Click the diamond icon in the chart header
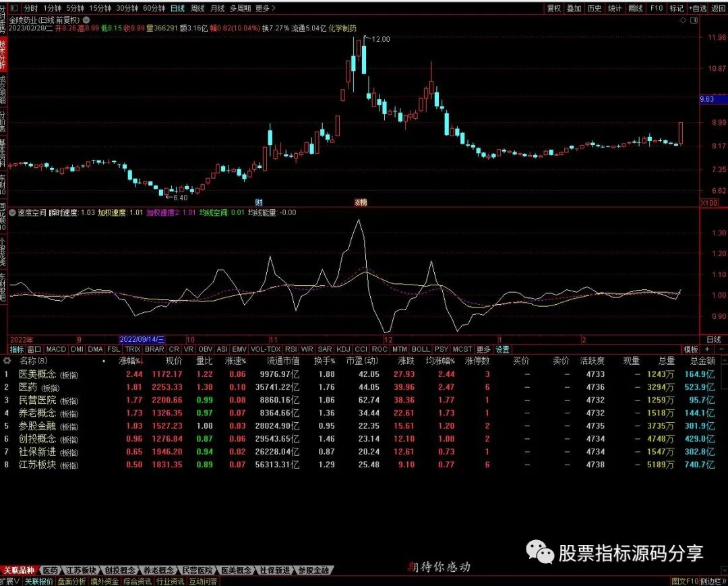The width and height of the screenshot is (728, 586). coord(683,20)
